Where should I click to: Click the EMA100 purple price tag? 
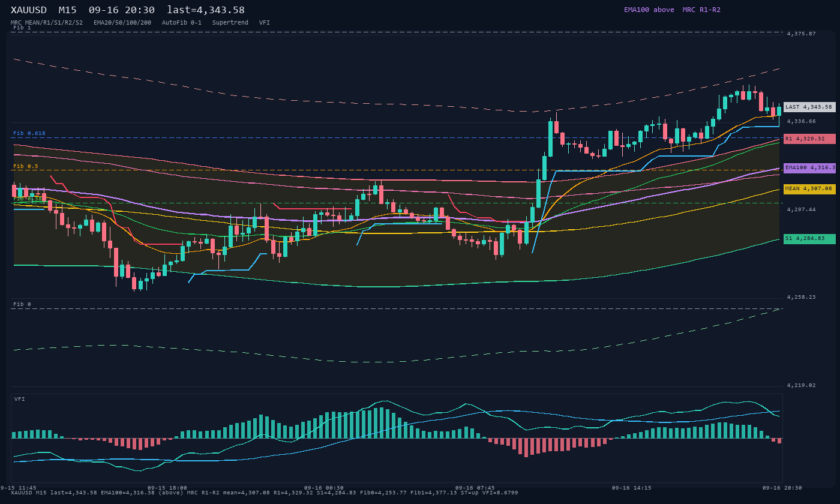809,168
